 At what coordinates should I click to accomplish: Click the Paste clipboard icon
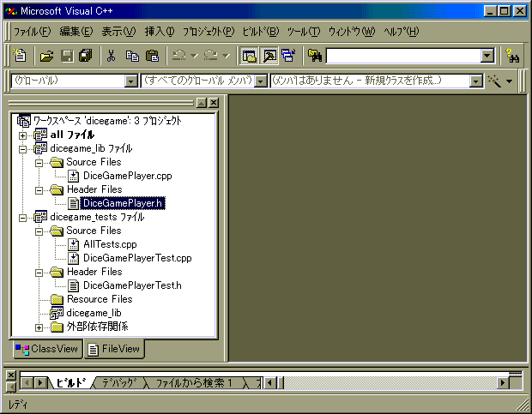coord(152,56)
